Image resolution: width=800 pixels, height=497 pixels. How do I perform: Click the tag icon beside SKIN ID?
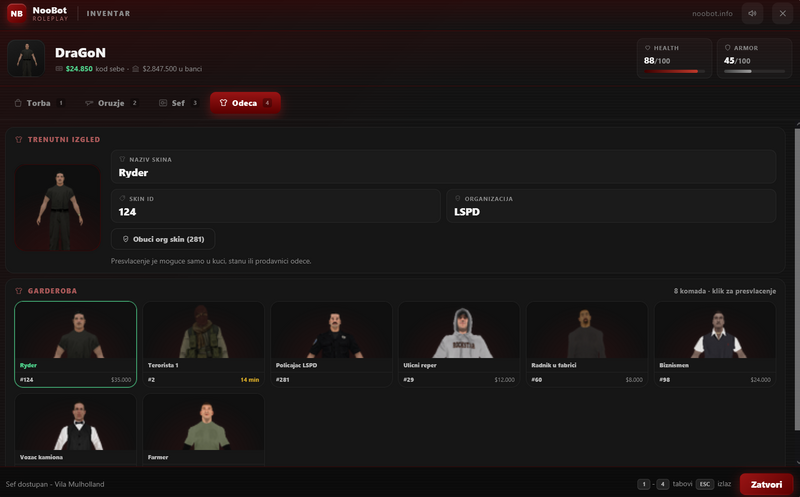122,198
